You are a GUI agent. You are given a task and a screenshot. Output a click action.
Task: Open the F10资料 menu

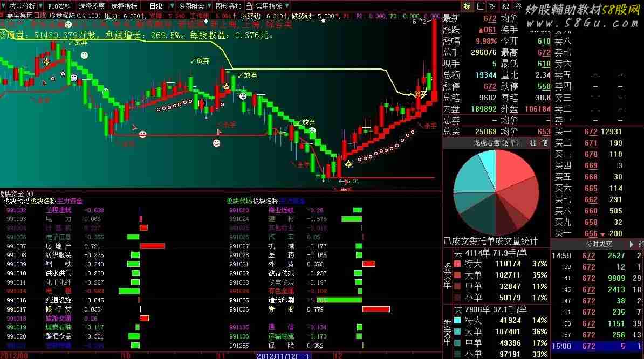59,6
